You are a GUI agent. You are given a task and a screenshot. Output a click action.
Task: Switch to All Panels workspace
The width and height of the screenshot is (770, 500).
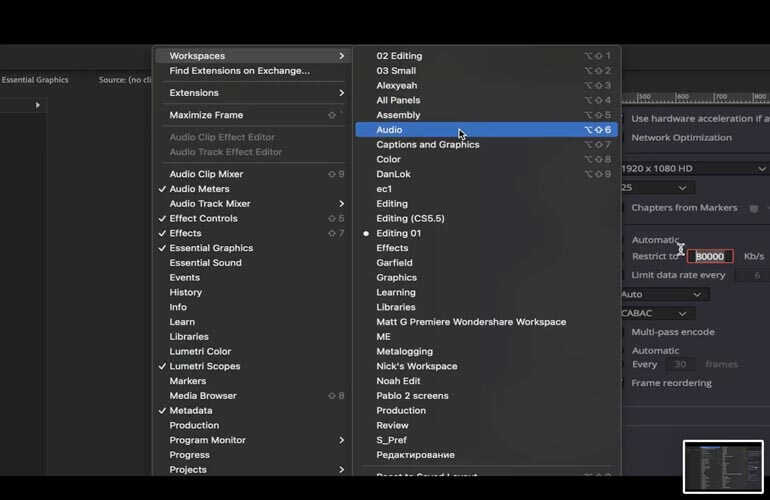pos(487,100)
